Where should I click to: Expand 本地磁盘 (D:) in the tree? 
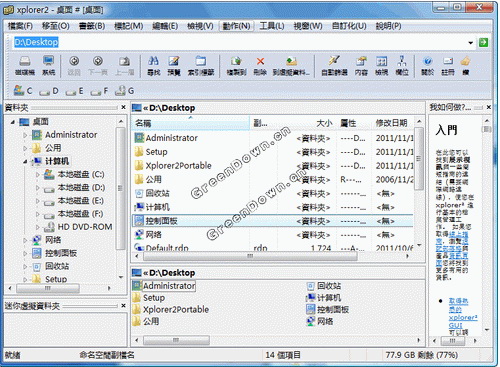(x=38, y=188)
